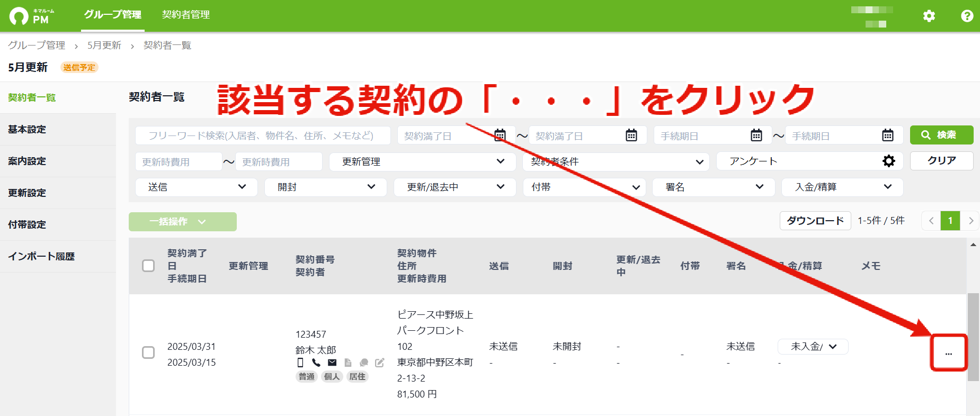Switch to 契約者管理 top tab
This screenshot has width=980, height=416.
click(186, 15)
